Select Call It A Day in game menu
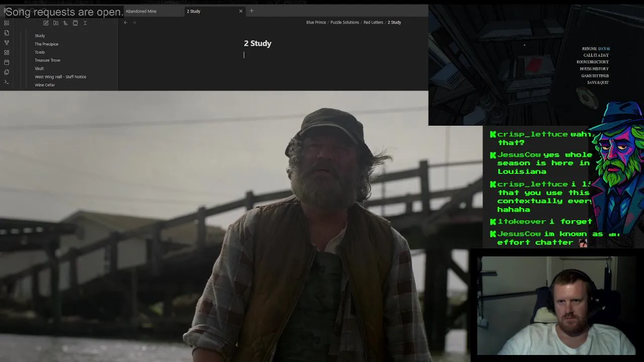 pyautogui.click(x=596, y=55)
